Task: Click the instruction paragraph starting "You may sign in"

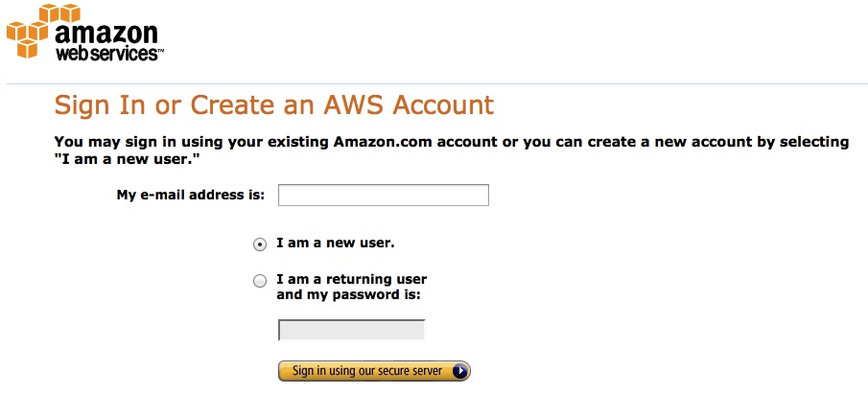Action: [x=451, y=151]
